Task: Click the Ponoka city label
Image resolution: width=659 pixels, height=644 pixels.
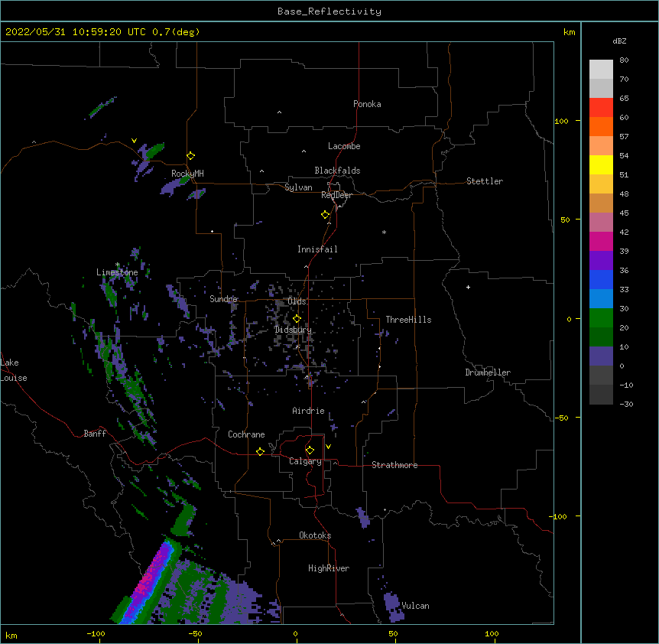Action: click(367, 104)
